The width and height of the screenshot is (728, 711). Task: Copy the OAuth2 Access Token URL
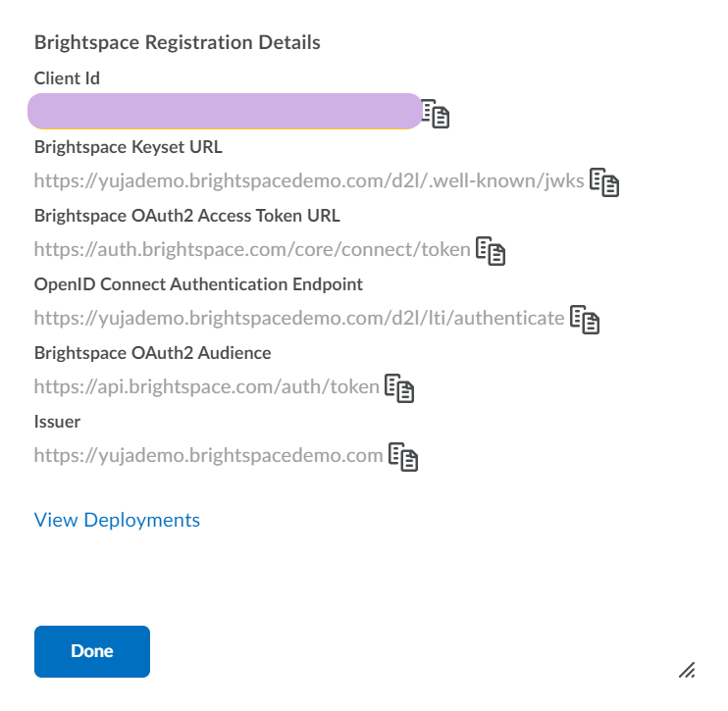[x=491, y=251]
